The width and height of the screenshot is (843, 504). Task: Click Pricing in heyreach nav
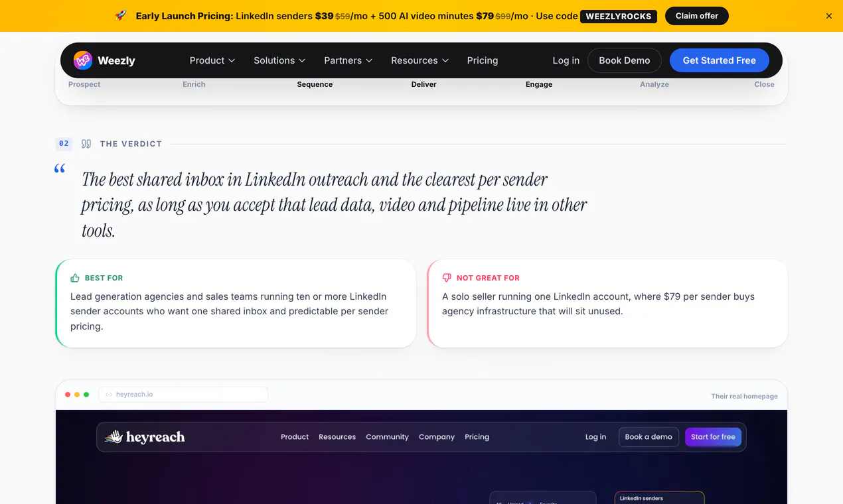(x=477, y=437)
